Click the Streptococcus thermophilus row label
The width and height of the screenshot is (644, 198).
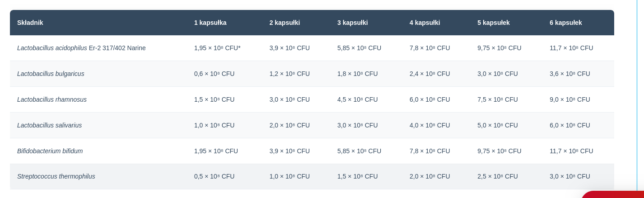pyautogui.click(x=56, y=176)
